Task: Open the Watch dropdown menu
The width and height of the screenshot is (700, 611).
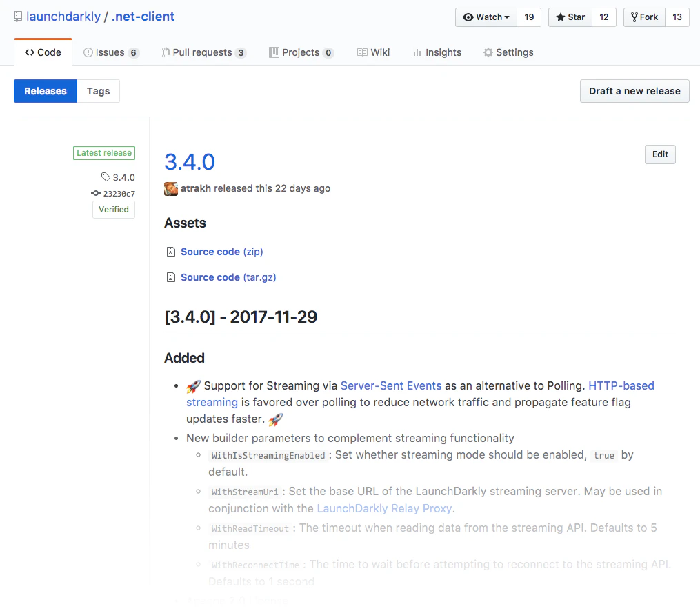Action: tap(486, 17)
